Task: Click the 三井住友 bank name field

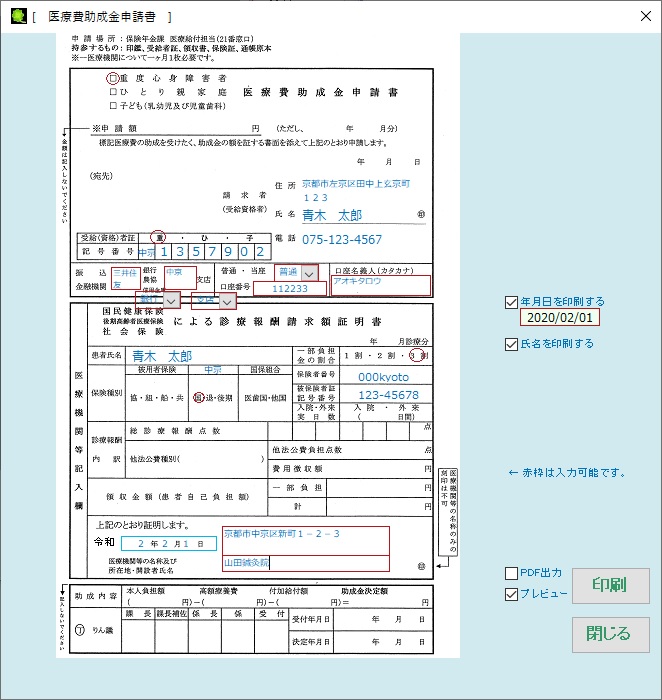Action: tap(125, 278)
